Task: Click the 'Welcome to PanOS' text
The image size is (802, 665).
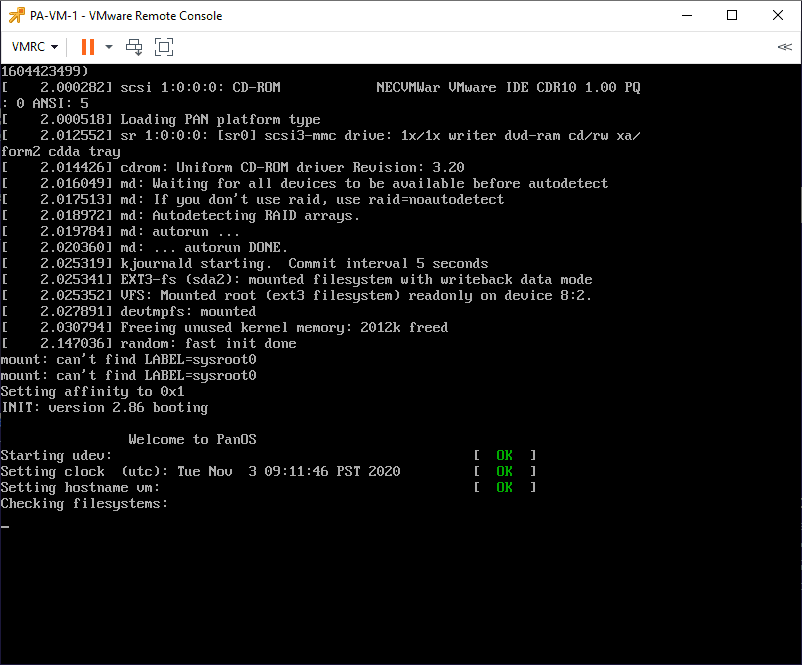Action: 192,439
